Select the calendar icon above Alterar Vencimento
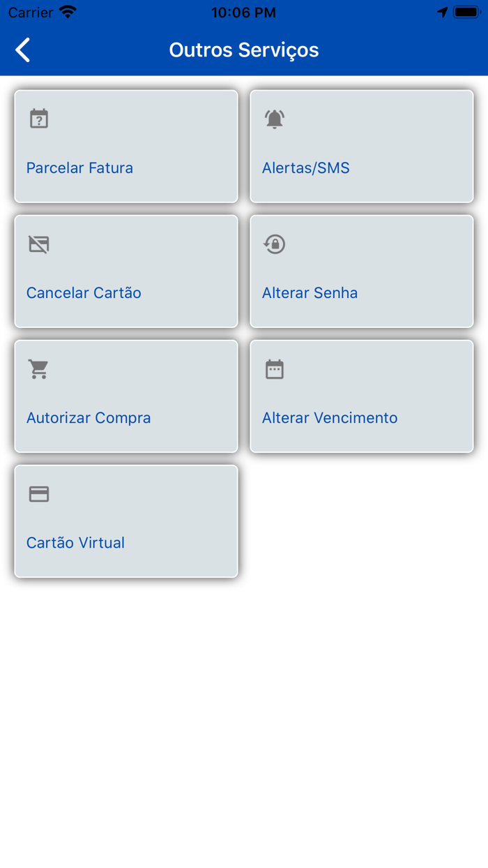The width and height of the screenshot is (488, 868). (x=274, y=368)
